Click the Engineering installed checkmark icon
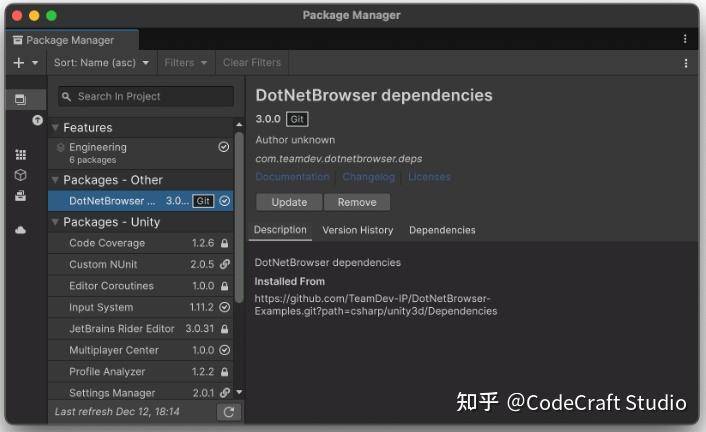This screenshot has height=432, width=706. (224, 147)
